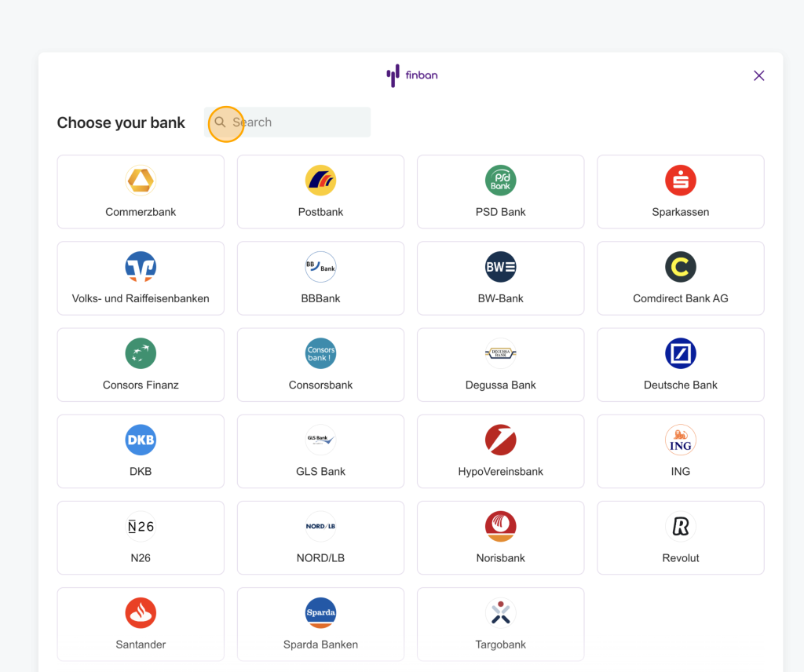Click the Commerzbank yellow logo icon

pos(141,181)
